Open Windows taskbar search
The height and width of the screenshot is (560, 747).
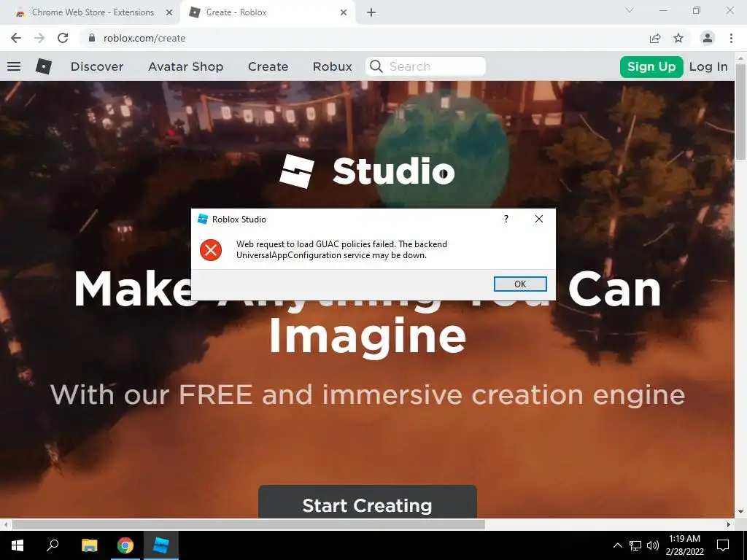pos(53,545)
